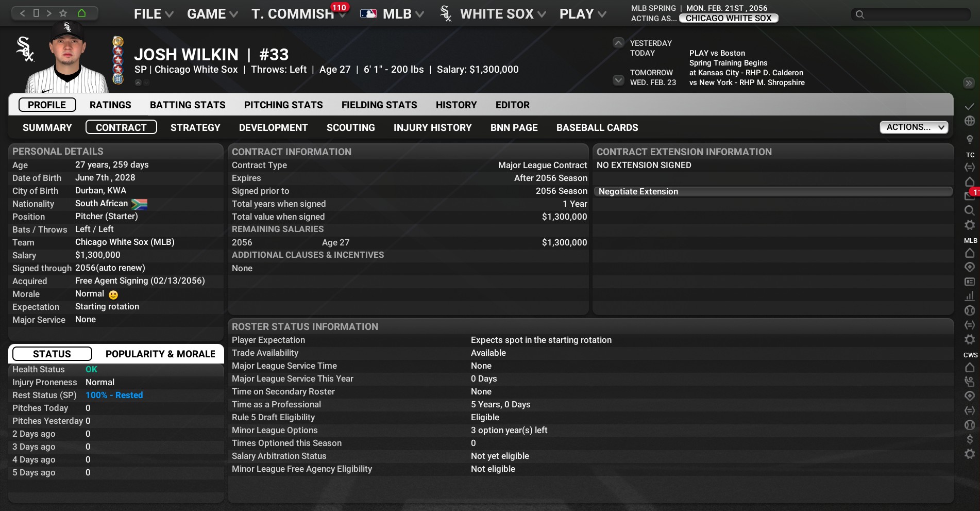Open the PLAY dropdown menu
Viewport: 980px width, 511px height.
coord(583,14)
